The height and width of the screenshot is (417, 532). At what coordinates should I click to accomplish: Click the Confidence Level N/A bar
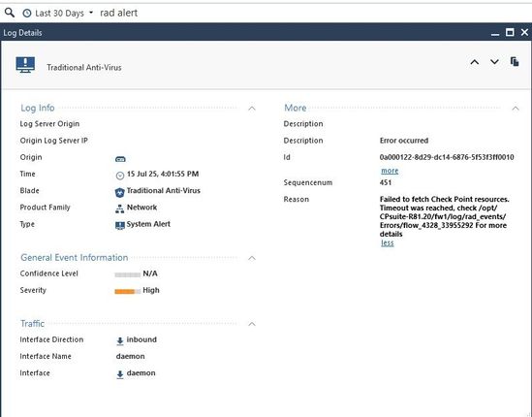pos(128,274)
